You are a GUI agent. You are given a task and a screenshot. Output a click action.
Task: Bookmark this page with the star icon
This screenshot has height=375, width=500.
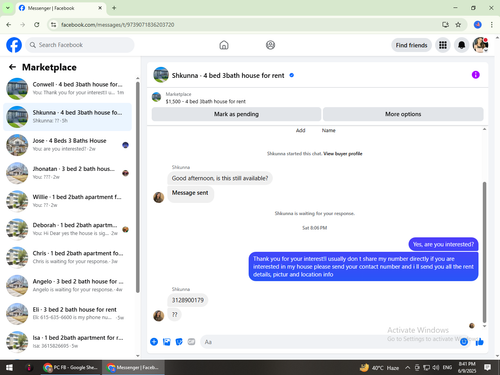[458, 25]
